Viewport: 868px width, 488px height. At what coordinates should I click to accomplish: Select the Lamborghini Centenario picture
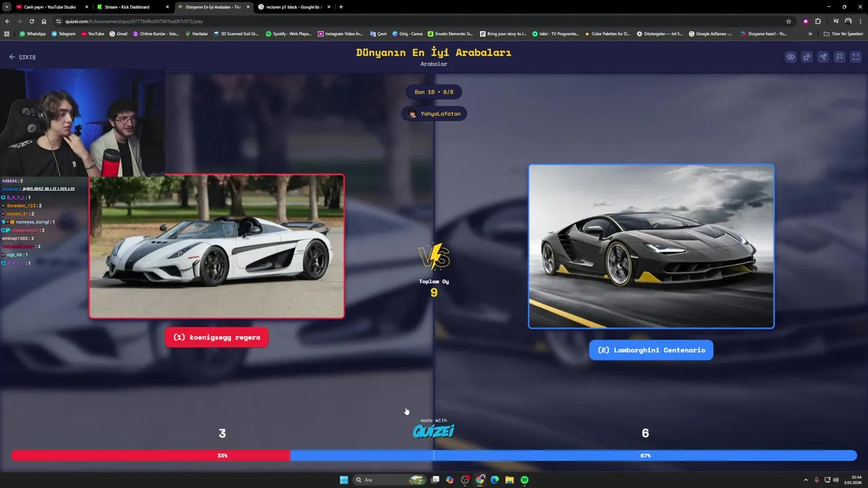pos(651,246)
